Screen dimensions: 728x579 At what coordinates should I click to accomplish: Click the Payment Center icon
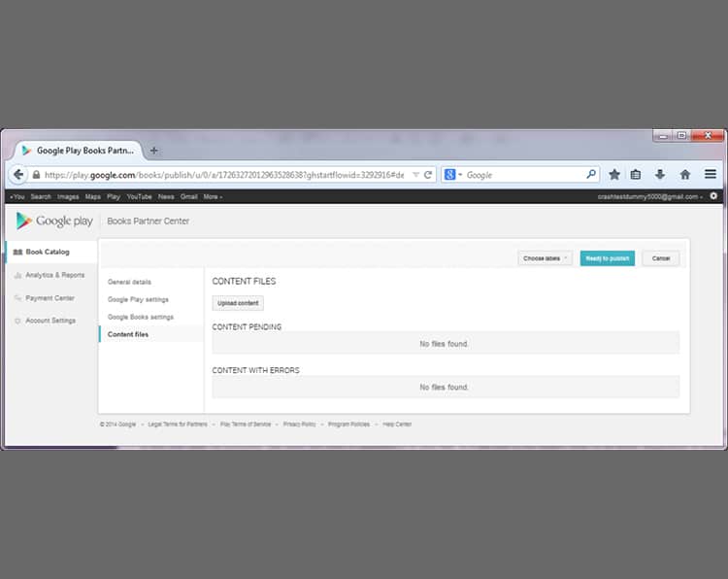17,298
